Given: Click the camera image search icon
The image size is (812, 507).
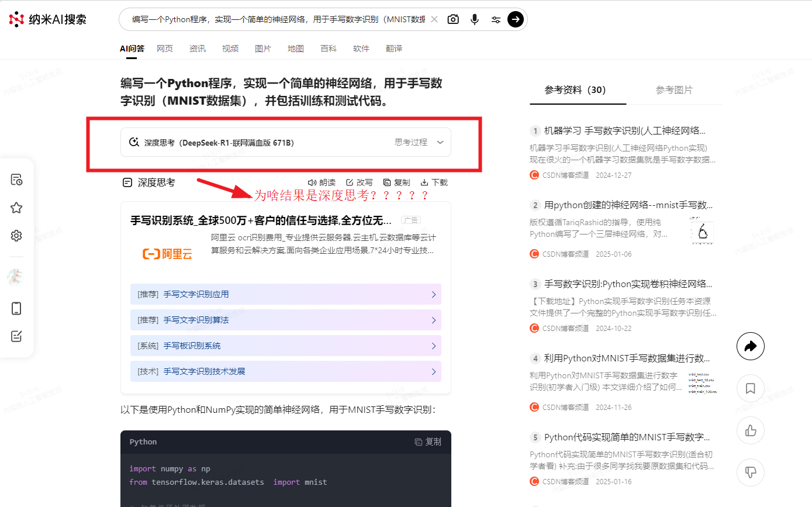Looking at the screenshot, I should coord(453,19).
